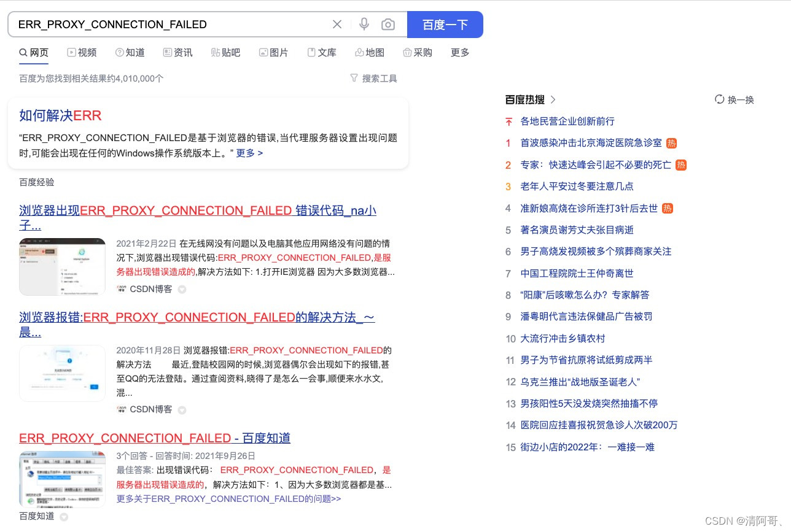The image size is (791, 532).
Task: Open hot search 乌克兰推出"战地版圣诞老人"
Action: tap(580, 382)
